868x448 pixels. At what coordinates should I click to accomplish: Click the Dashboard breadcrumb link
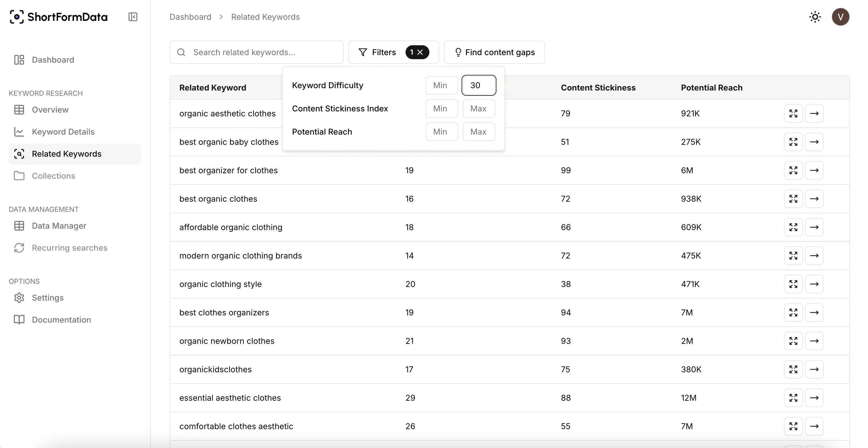click(190, 17)
